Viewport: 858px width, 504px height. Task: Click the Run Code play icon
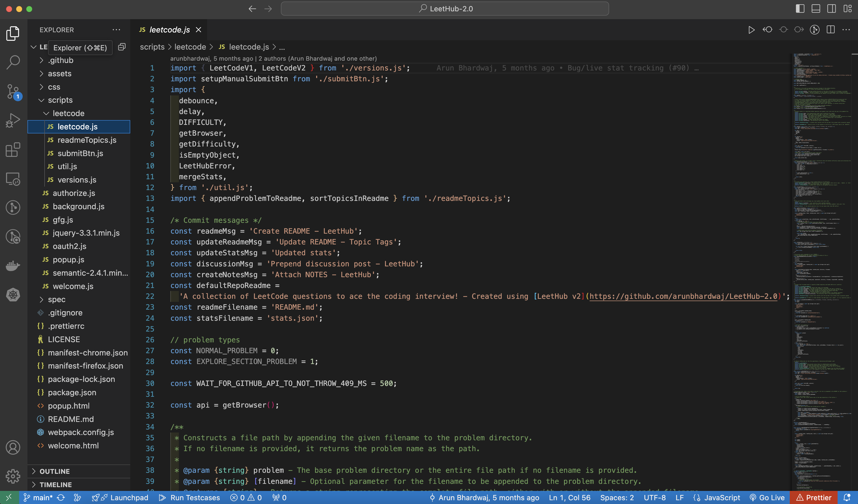tap(751, 30)
